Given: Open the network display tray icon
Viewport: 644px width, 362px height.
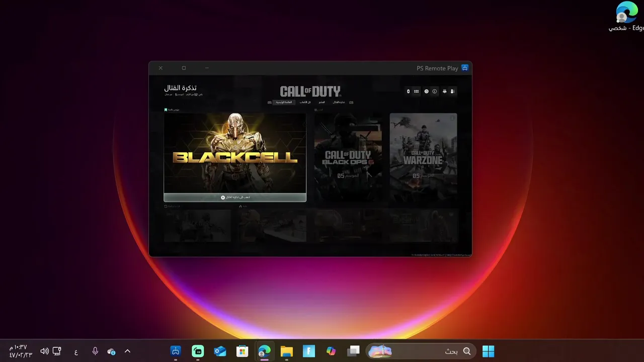Looking at the screenshot, I should coord(57,351).
